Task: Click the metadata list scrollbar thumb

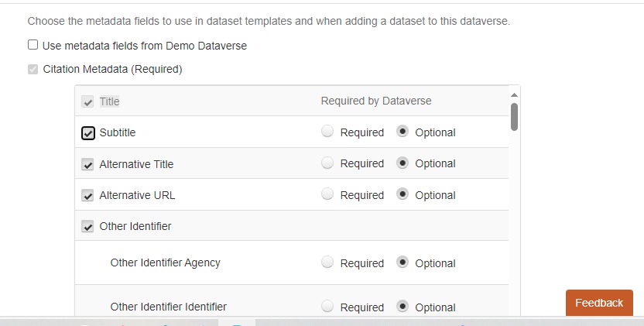Action: (x=515, y=116)
